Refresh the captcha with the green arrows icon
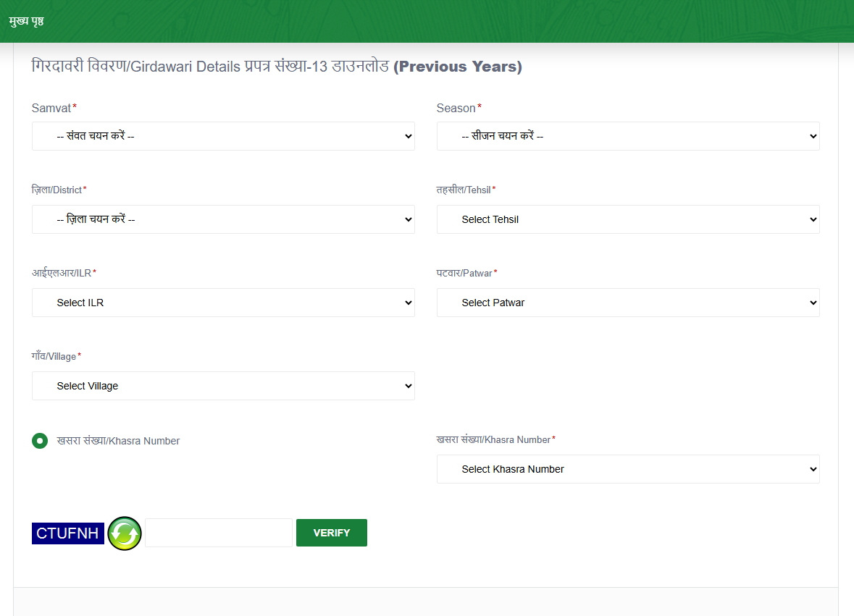This screenshot has width=854, height=616. click(x=125, y=533)
